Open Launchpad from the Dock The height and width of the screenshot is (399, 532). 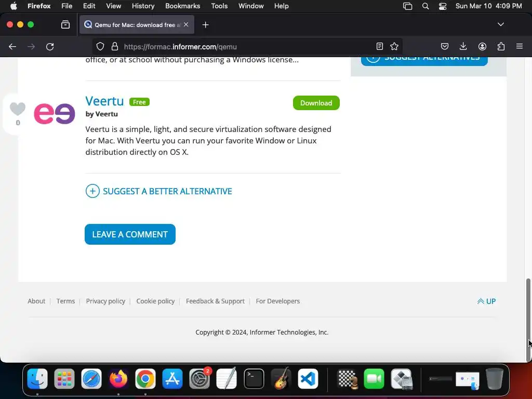click(64, 378)
